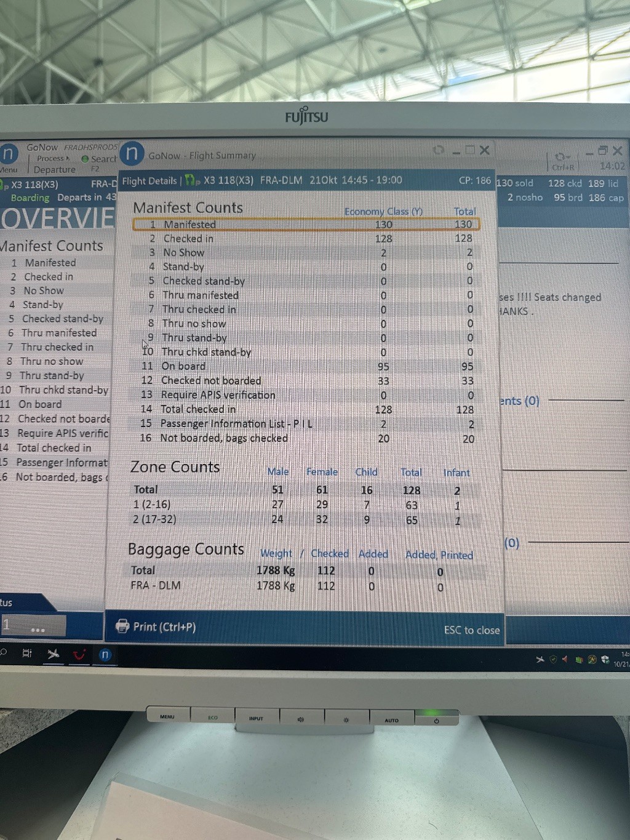Screen dimensions: 630x840
Task: Open the red TUI taskbar icon
Action: pyautogui.click(x=79, y=655)
